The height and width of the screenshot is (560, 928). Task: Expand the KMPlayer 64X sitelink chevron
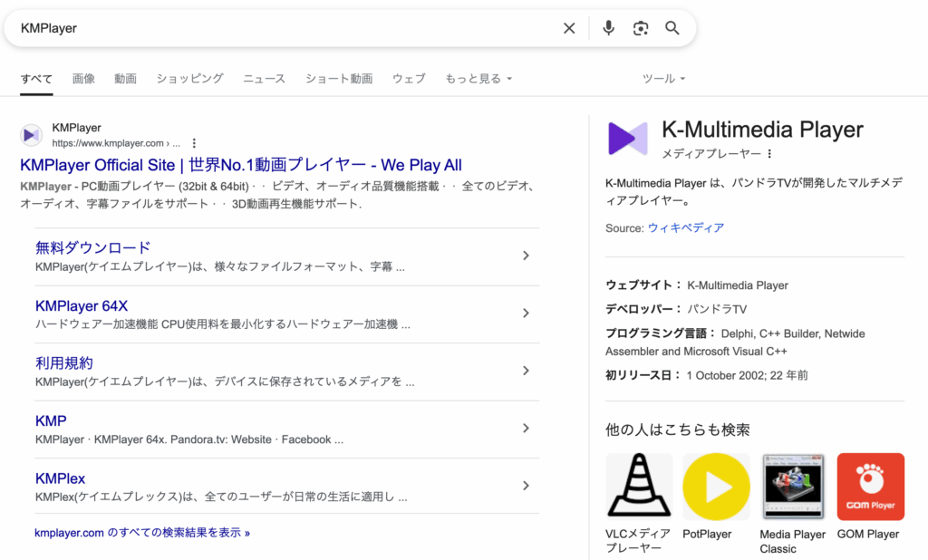click(526, 314)
